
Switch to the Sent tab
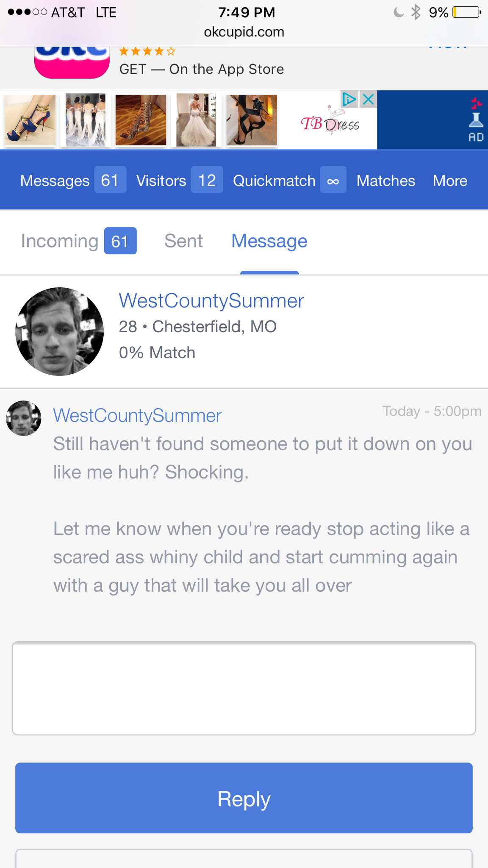click(183, 241)
